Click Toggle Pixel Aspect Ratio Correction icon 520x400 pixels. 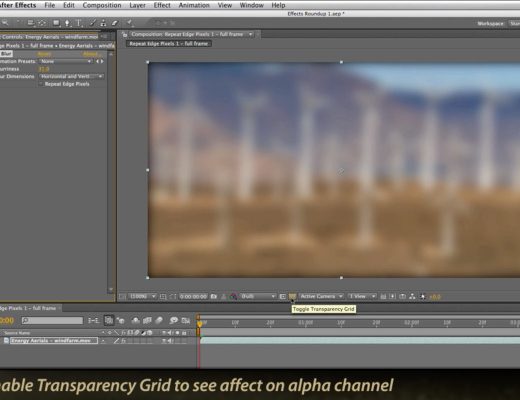[x=383, y=296]
